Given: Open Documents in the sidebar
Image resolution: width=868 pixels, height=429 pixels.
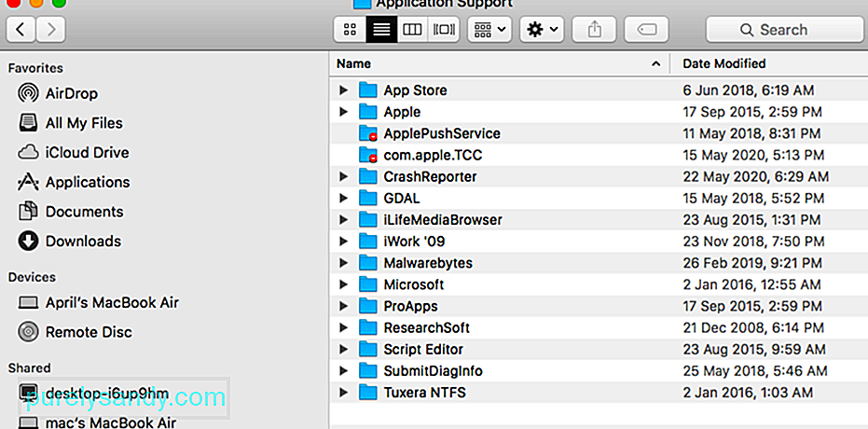Looking at the screenshot, I should [70, 212].
